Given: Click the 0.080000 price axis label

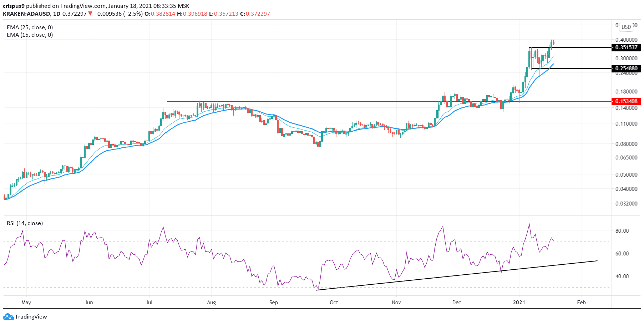Looking at the screenshot, I should tap(626, 144).
